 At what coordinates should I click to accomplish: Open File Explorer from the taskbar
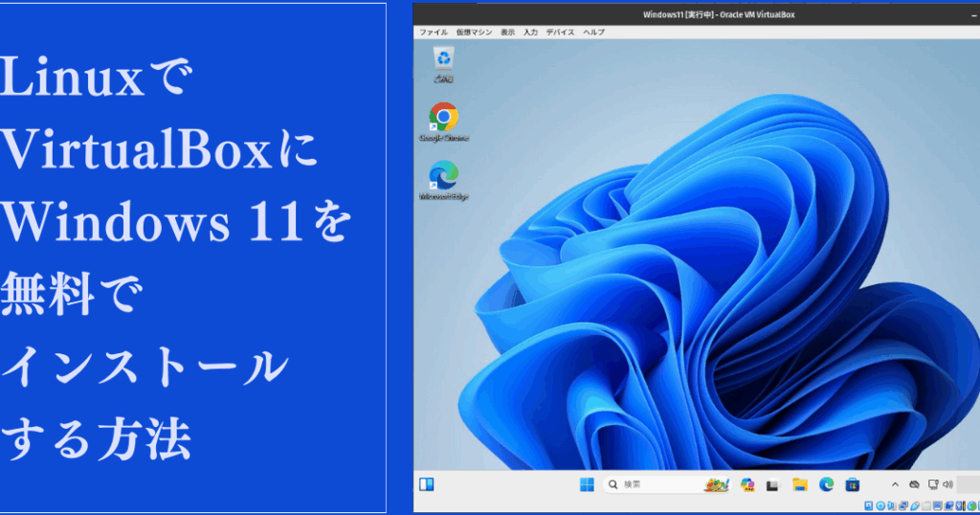(799, 484)
